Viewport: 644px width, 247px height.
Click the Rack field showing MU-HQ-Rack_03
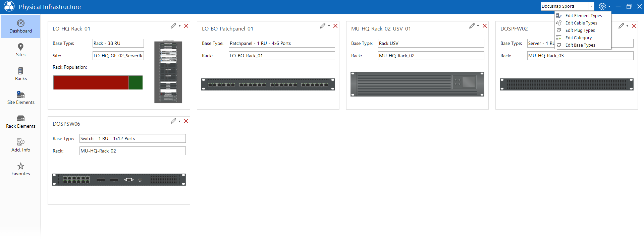click(x=580, y=56)
